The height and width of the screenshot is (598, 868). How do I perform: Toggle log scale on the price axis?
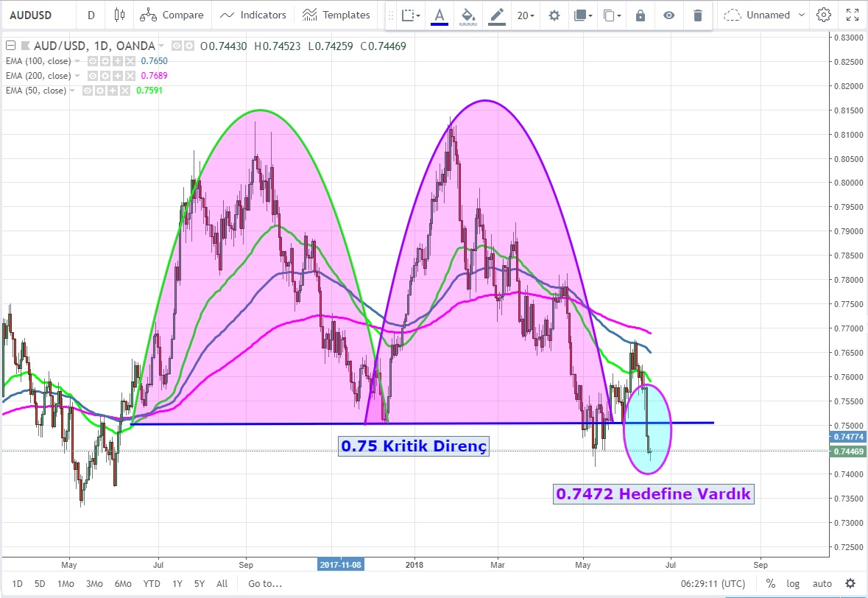(793, 584)
